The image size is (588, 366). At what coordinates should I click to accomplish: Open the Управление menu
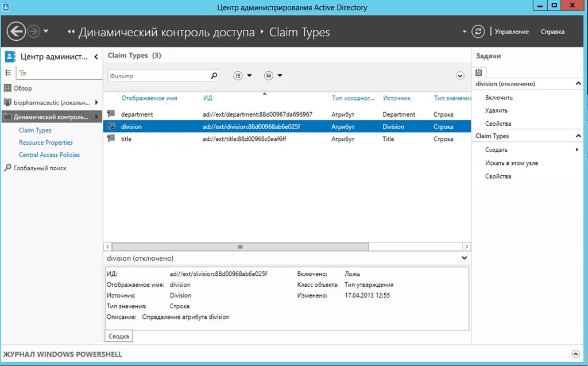(x=512, y=32)
